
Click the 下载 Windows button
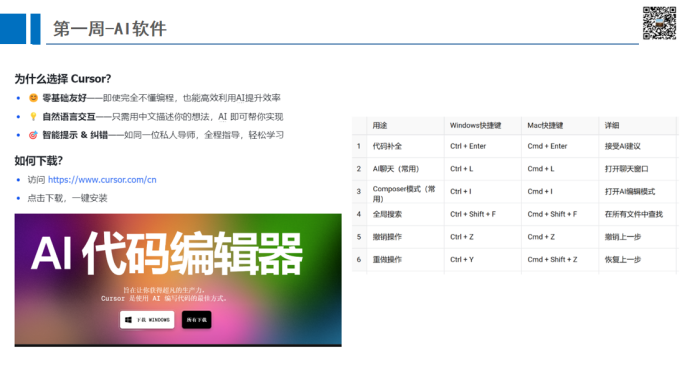[147, 320]
